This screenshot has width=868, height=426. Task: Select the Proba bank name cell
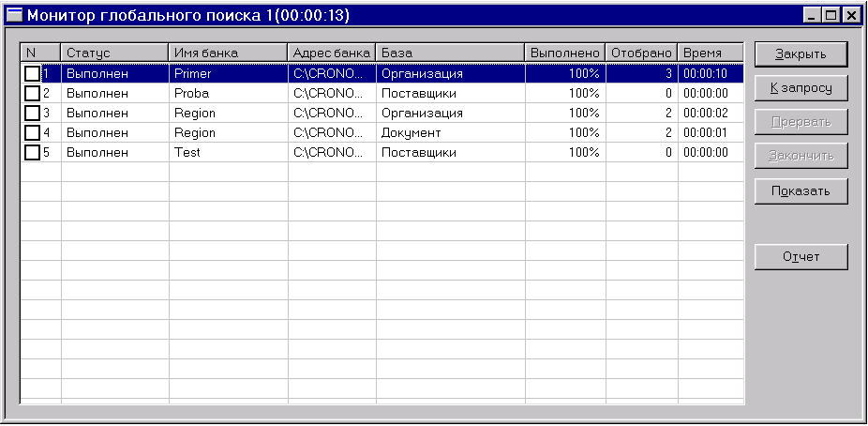click(228, 93)
